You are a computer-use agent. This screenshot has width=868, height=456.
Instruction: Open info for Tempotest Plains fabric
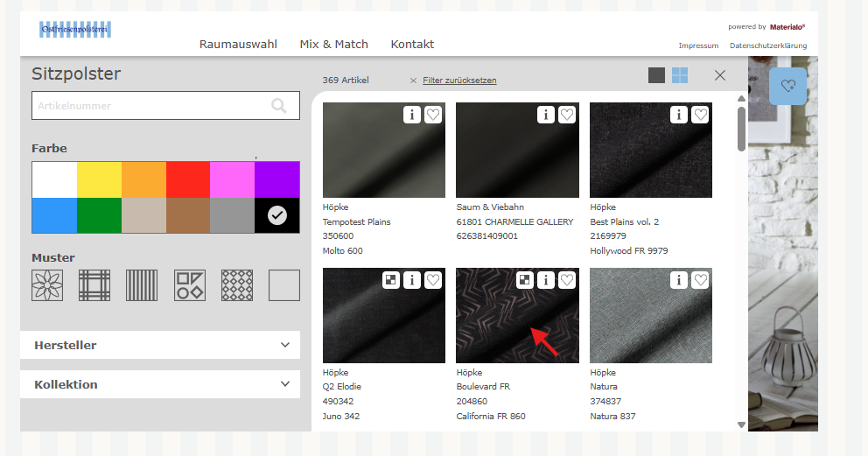412,115
